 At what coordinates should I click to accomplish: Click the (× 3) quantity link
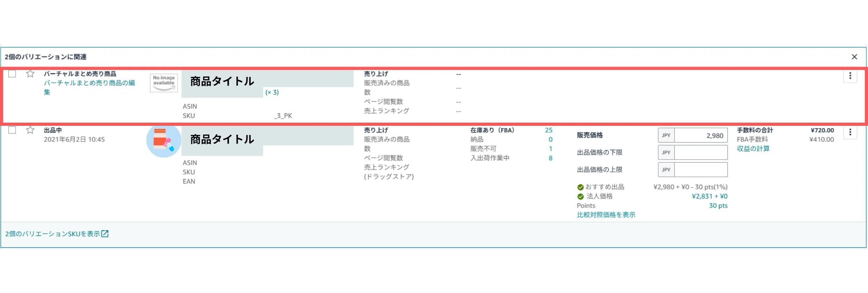(x=272, y=92)
